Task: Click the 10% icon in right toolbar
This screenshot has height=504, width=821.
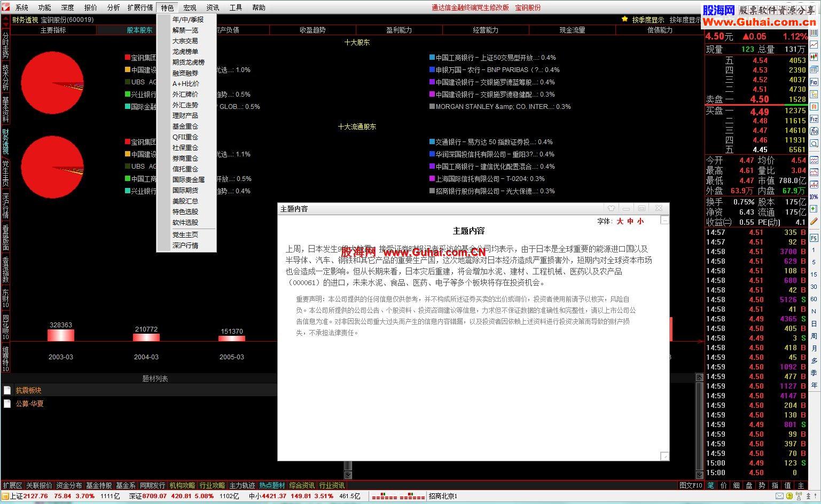Action: [x=814, y=196]
